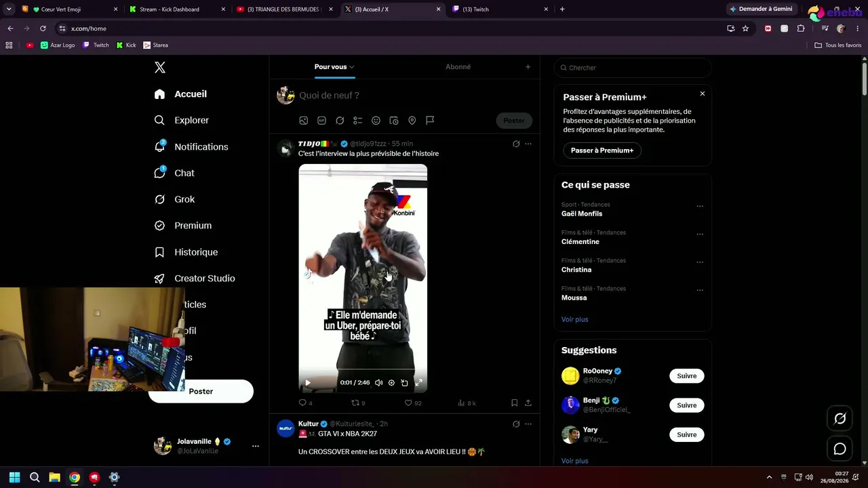Focus the Chercher search field
The height and width of the screenshot is (488, 868).
point(633,68)
